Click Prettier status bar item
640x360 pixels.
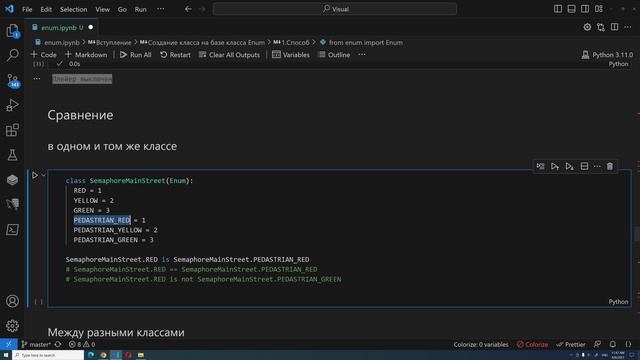571,344
